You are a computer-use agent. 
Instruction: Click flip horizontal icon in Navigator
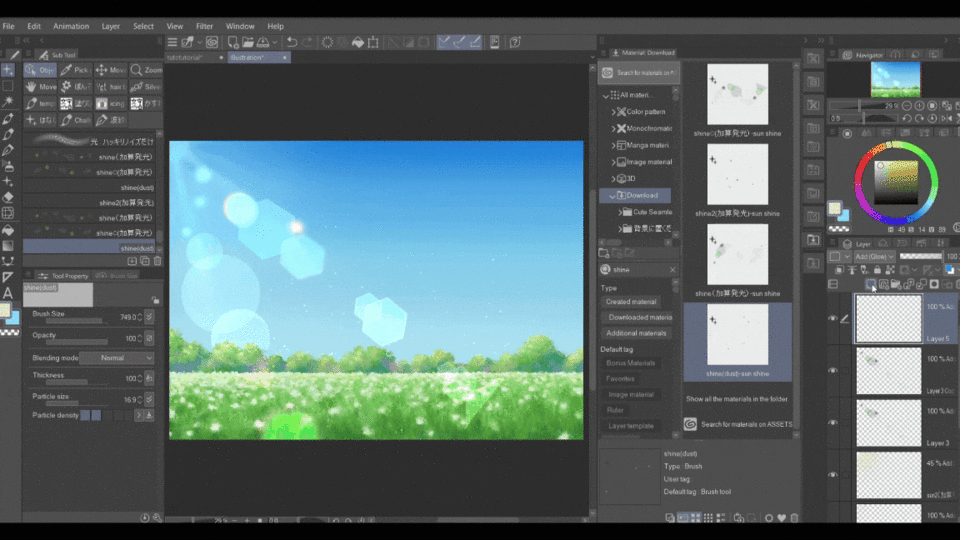947,119
